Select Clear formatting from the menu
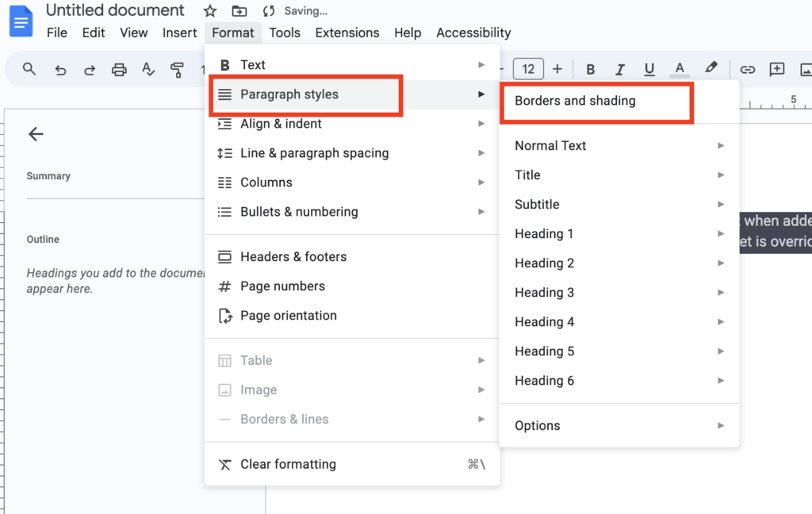The width and height of the screenshot is (812, 514). click(288, 464)
